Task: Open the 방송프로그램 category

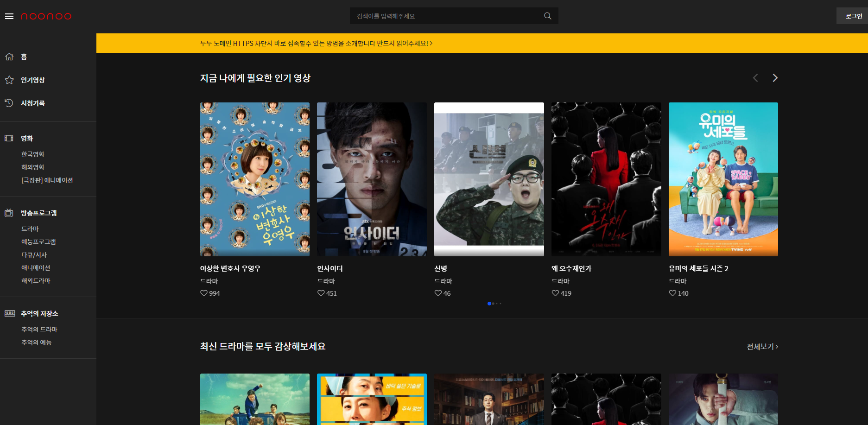Action: pyautogui.click(x=39, y=213)
